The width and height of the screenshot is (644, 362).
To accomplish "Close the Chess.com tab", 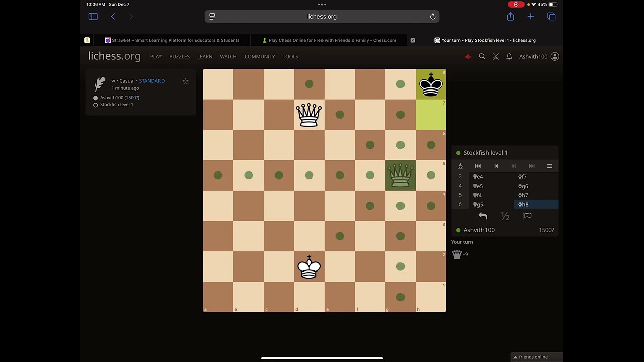I will [413, 40].
